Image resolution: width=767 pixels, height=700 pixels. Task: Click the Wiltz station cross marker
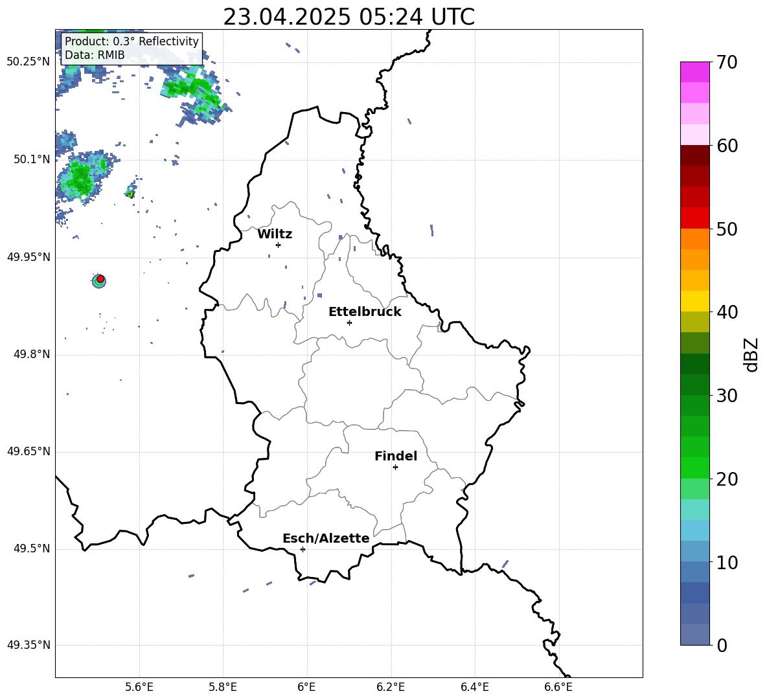pyautogui.click(x=278, y=245)
